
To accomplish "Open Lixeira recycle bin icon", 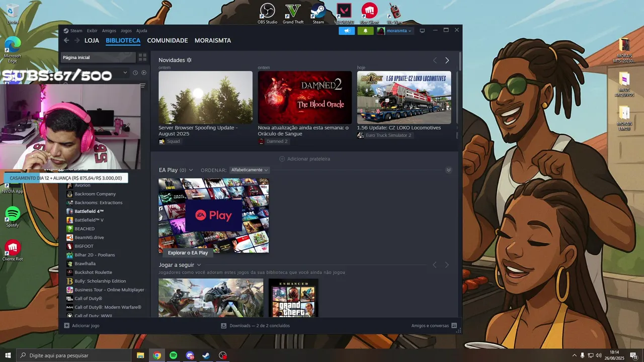I will [x=13, y=14].
